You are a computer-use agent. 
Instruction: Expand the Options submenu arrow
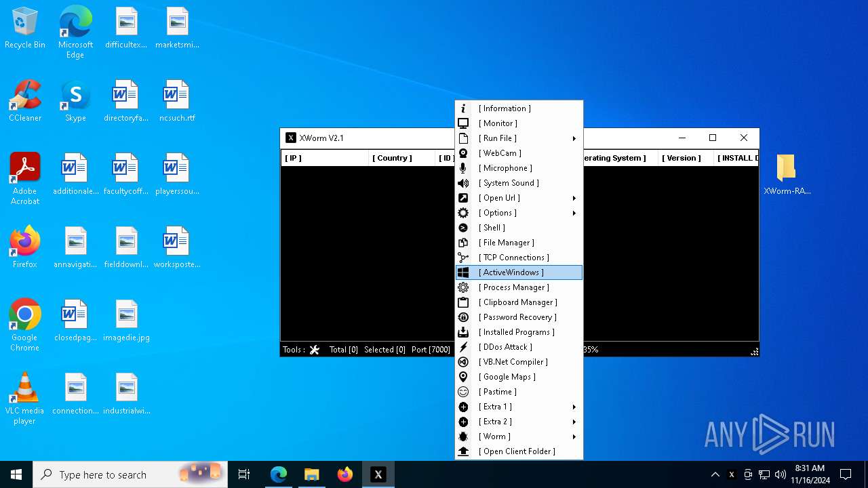[x=574, y=213]
